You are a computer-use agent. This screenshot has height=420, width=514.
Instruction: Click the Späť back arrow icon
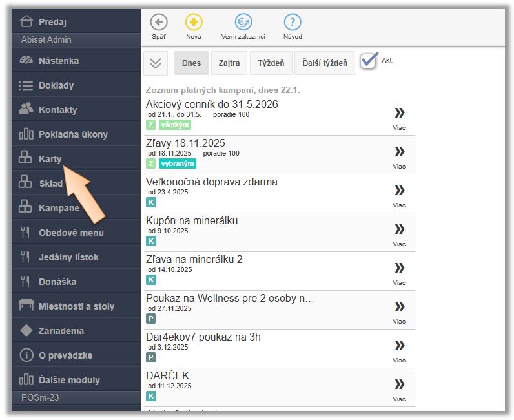[159, 23]
